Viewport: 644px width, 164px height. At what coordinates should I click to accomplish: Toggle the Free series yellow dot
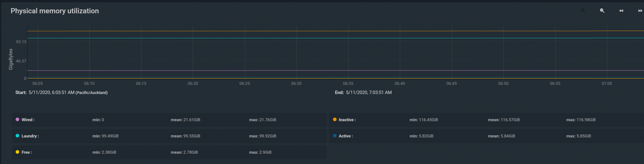pos(17,152)
